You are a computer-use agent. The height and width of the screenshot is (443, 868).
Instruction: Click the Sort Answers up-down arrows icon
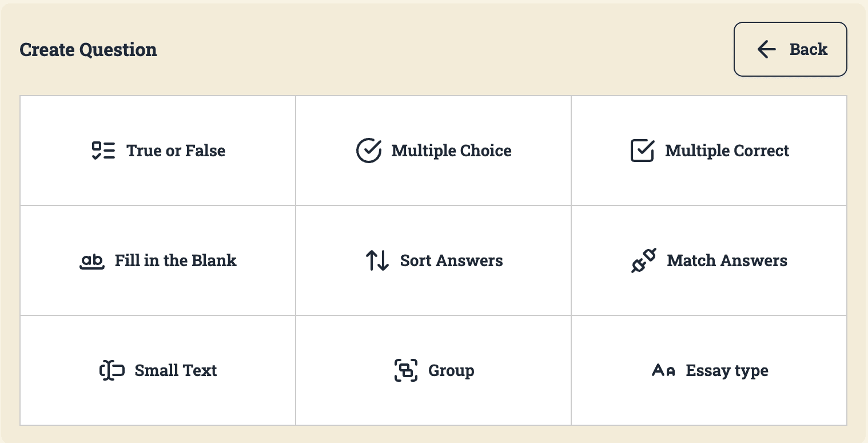377,260
